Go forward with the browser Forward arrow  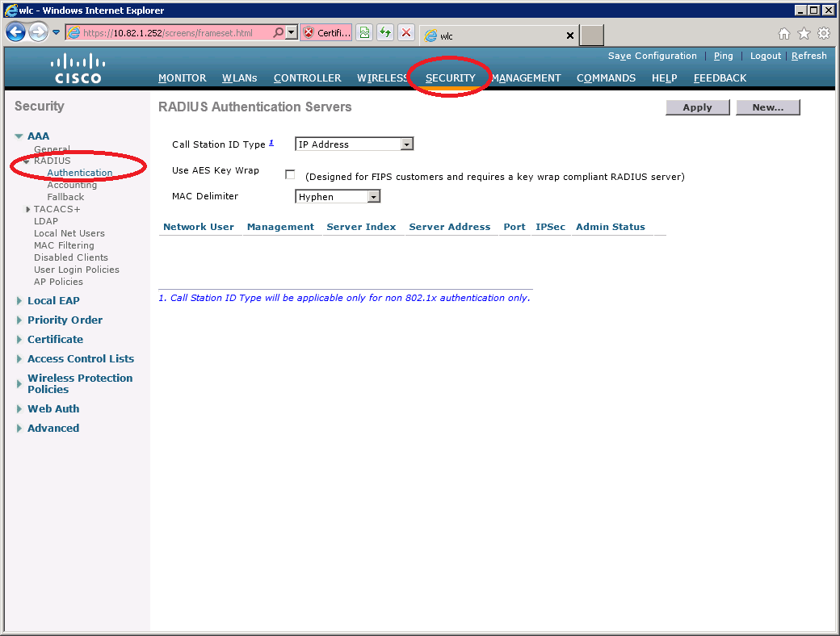38,32
